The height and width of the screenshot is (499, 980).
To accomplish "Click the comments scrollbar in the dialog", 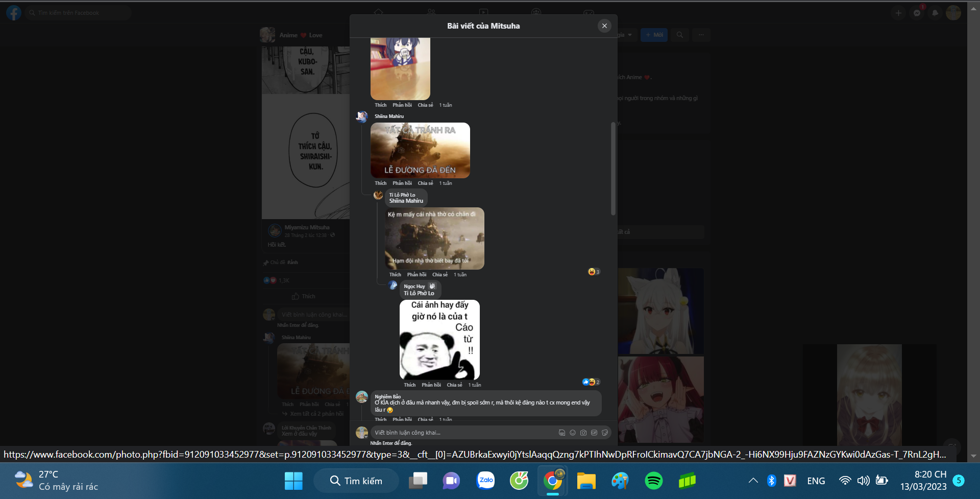I will (613, 169).
